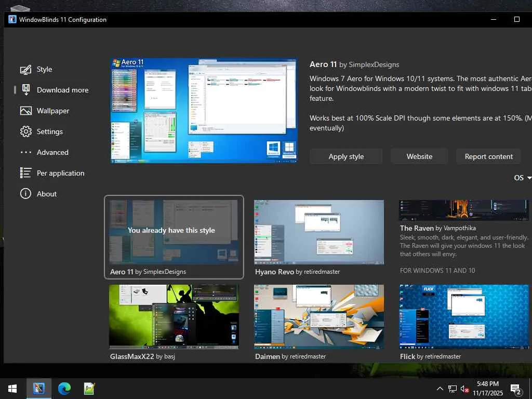The width and height of the screenshot is (532, 399).
Task: Select the Flick style thumbnail
Action: pyautogui.click(x=464, y=317)
